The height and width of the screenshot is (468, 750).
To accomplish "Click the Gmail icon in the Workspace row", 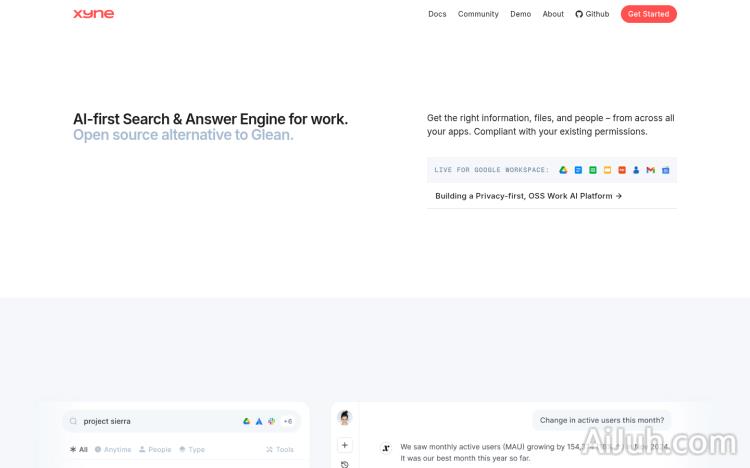I will point(650,170).
